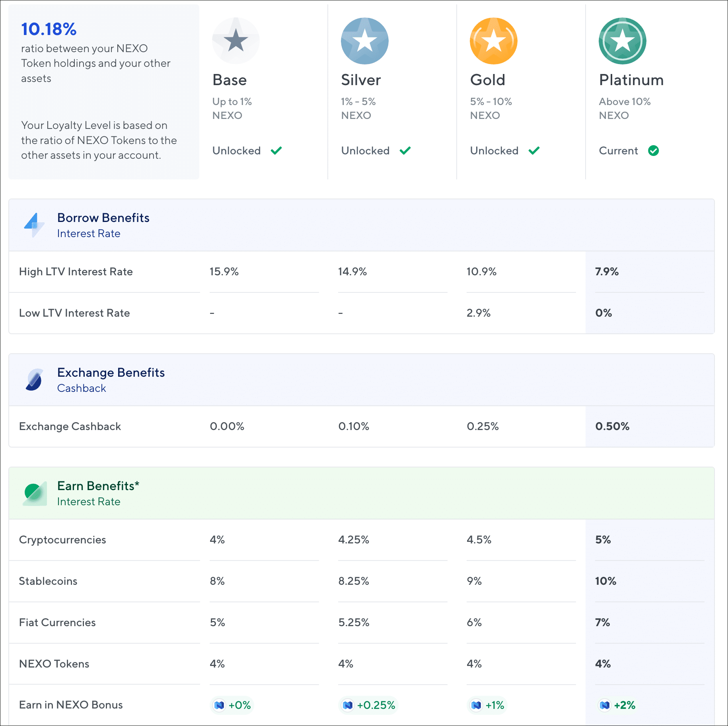Click the Exchange Cashback row label
Image resolution: width=728 pixels, height=726 pixels.
click(x=70, y=426)
